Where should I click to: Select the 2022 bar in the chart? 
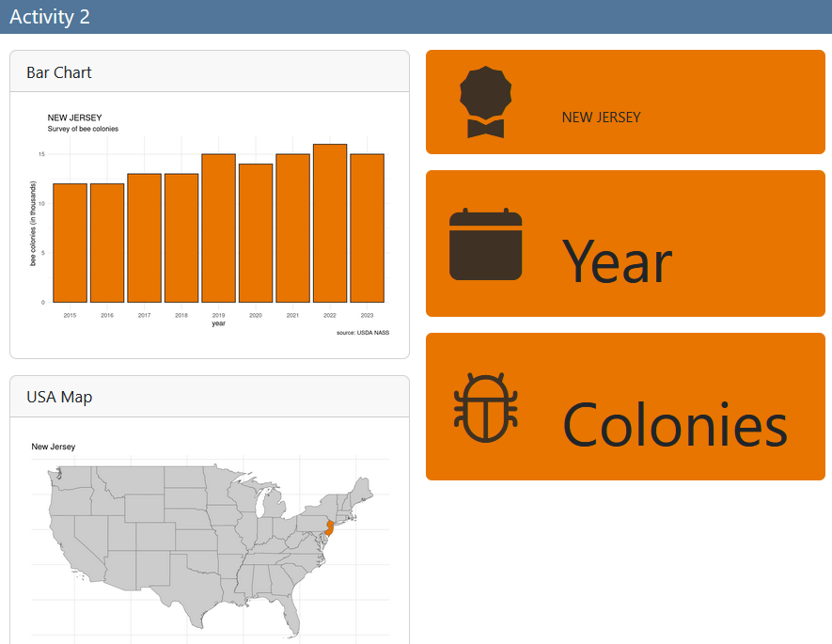[330, 224]
